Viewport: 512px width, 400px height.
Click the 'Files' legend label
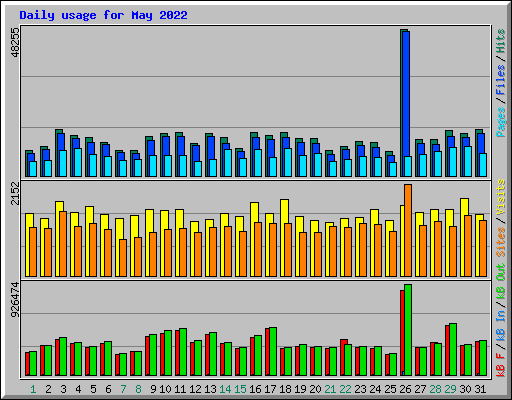[x=501, y=80]
